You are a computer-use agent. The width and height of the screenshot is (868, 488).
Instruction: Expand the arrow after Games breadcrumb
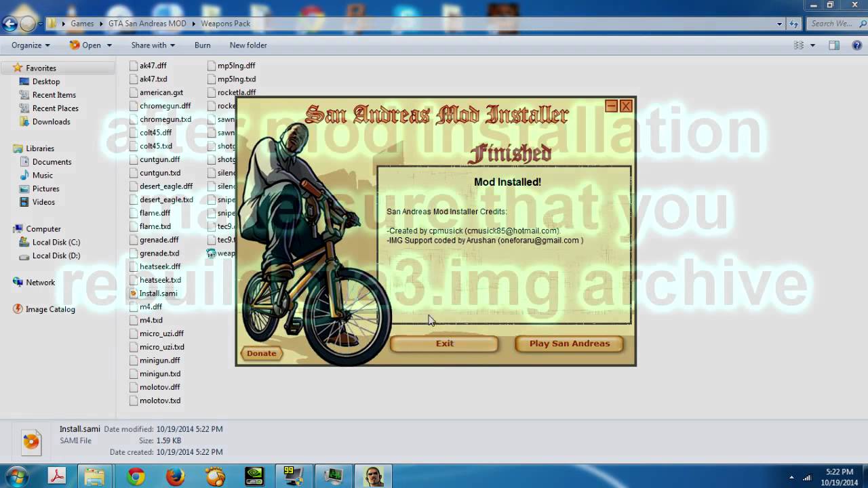101,24
